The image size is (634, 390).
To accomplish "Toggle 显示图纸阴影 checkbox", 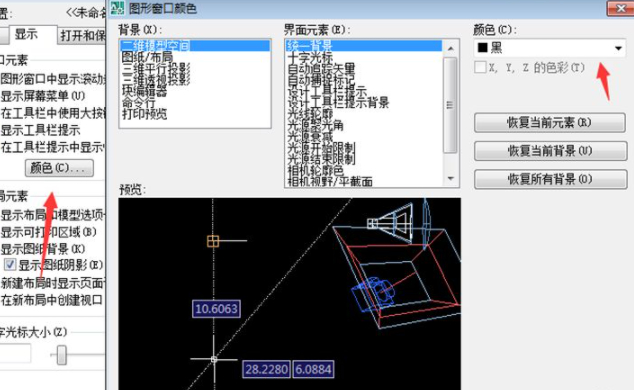I will click(x=10, y=265).
